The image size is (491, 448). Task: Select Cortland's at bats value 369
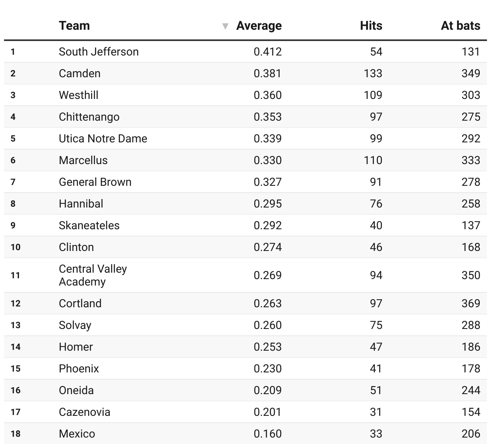tap(470, 303)
